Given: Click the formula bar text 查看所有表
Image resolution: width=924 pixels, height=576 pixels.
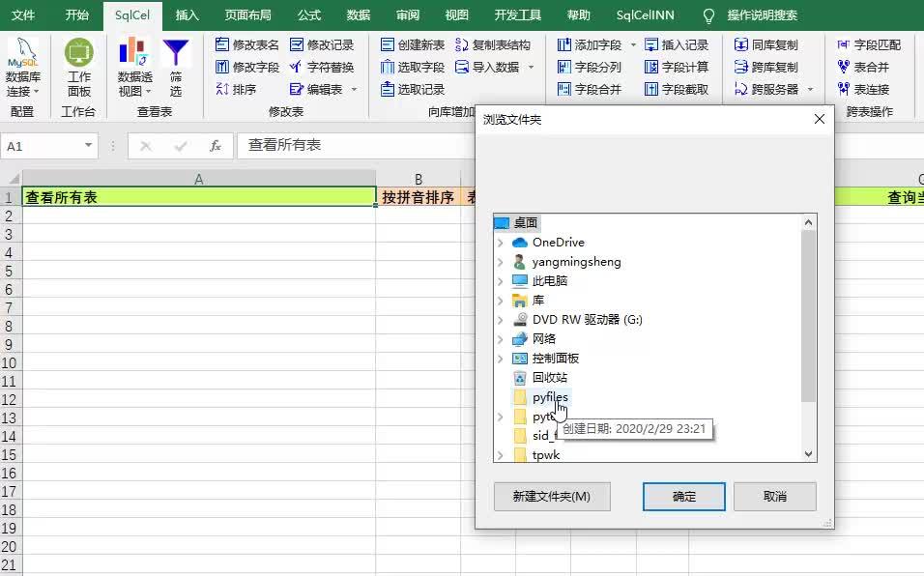Looking at the screenshot, I should click(284, 145).
